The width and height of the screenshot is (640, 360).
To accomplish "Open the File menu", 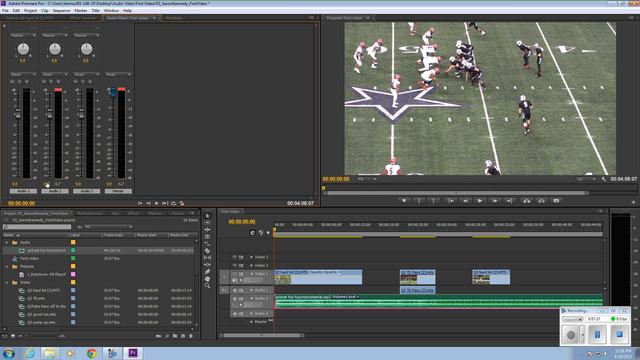I will click(x=5, y=11).
